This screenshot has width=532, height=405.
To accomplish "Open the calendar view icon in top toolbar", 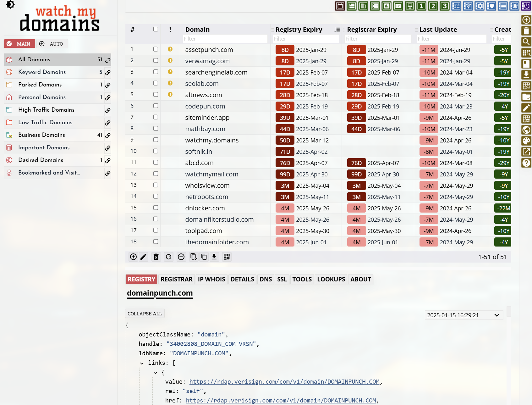I will 340,6.
